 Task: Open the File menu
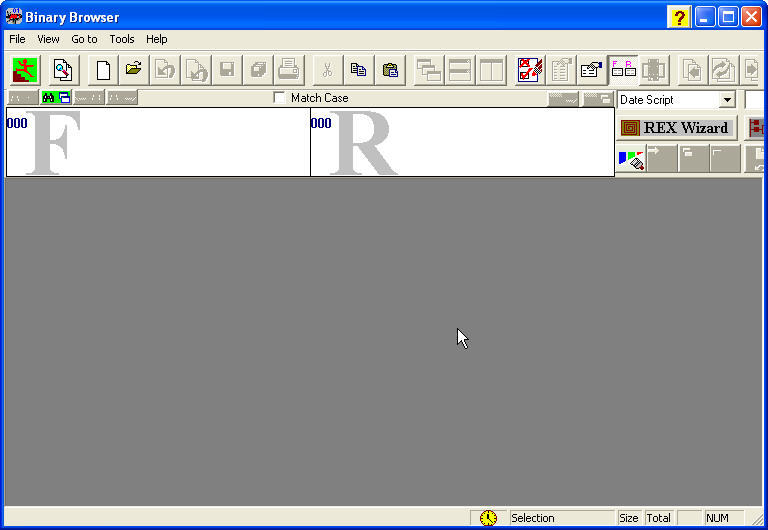(17, 39)
